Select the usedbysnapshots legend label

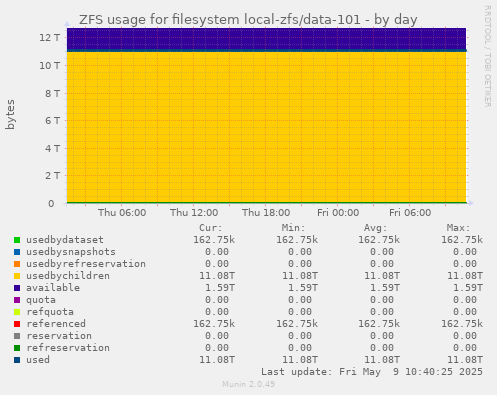71,252
